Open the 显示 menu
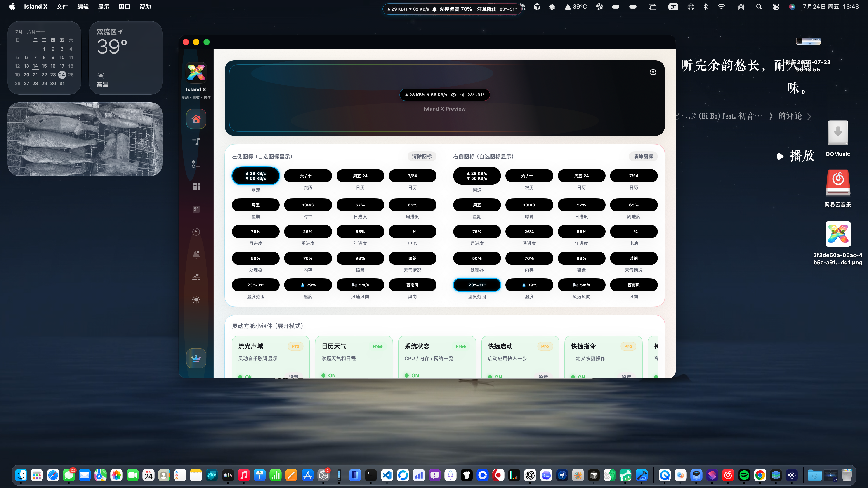 pyautogui.click(x=104, y=7)
